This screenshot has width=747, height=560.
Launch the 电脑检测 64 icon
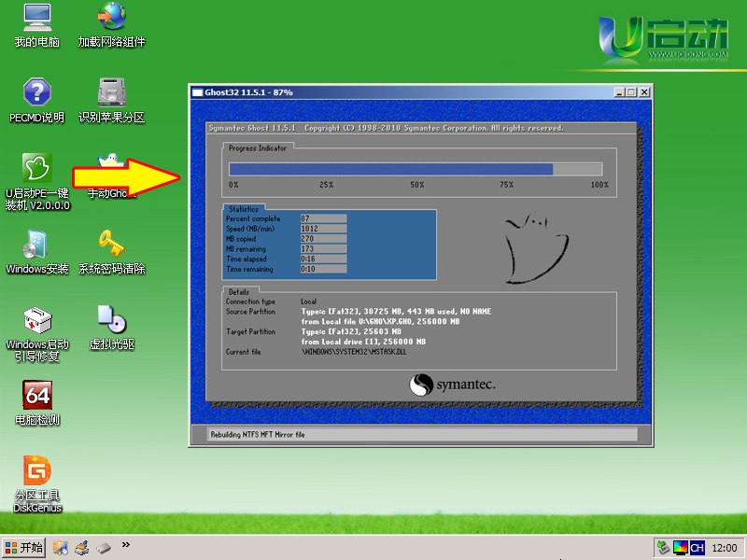pyautogui.click(x=37, y=403)
